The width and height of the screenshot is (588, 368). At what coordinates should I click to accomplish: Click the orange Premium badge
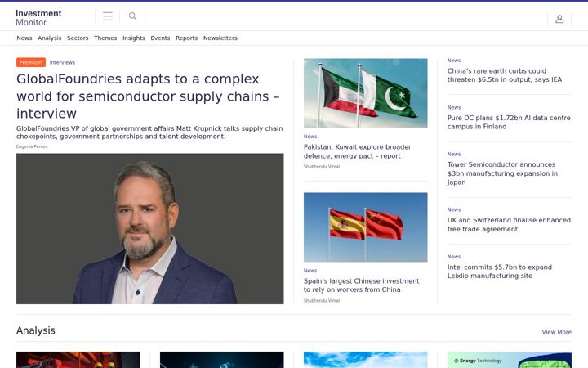[x=31, y=62]
